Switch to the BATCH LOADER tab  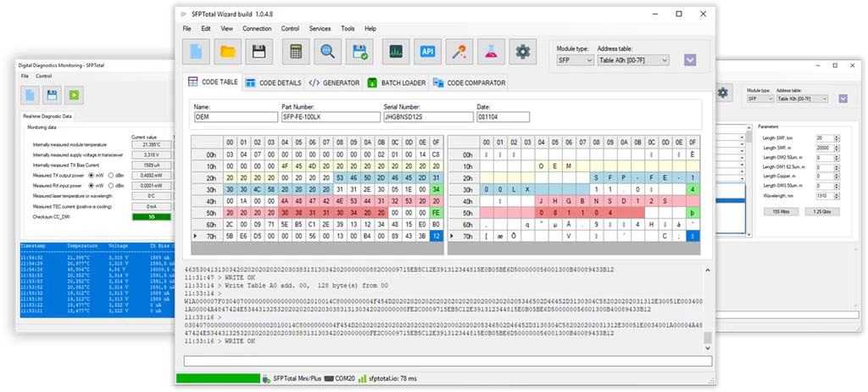(397, 83)
